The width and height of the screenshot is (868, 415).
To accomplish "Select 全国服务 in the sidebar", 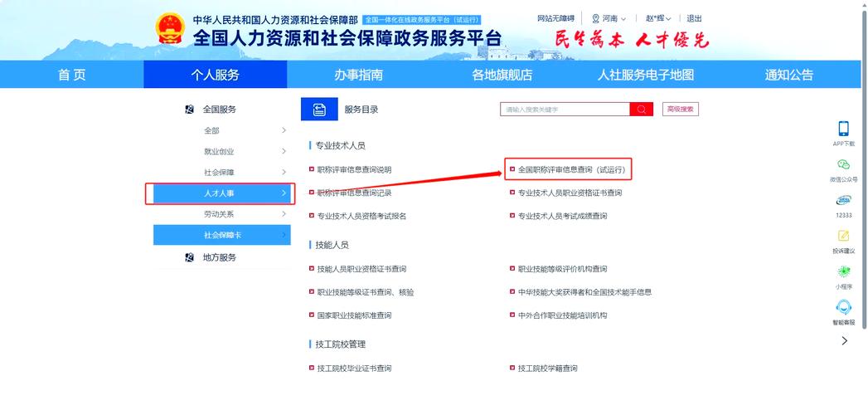I will click(219, 110).
